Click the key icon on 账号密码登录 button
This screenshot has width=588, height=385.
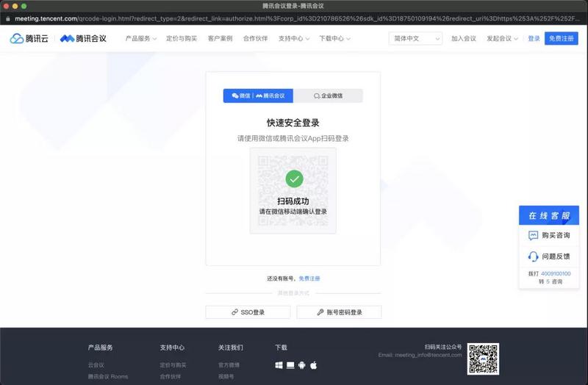point(320,312)
